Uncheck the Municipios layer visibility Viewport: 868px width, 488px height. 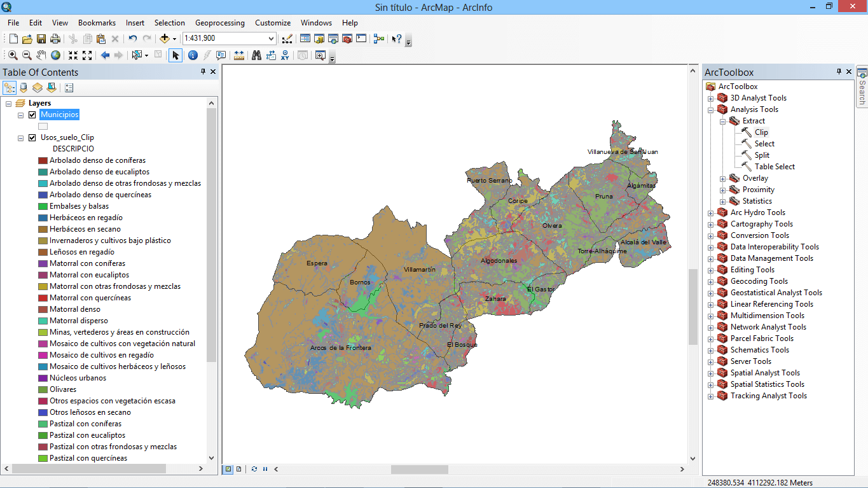pos(32,115)
